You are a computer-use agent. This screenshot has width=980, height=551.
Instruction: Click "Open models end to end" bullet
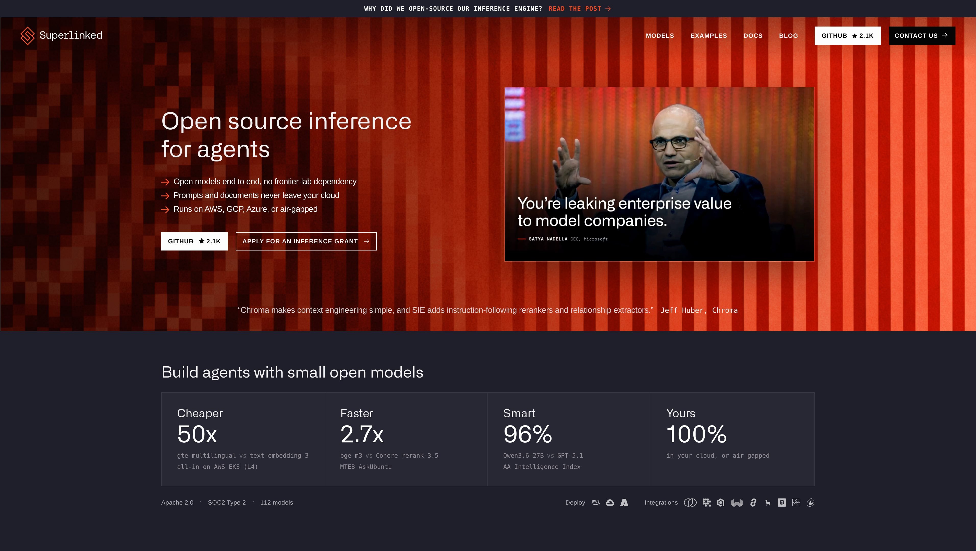(x=265, y=181)
